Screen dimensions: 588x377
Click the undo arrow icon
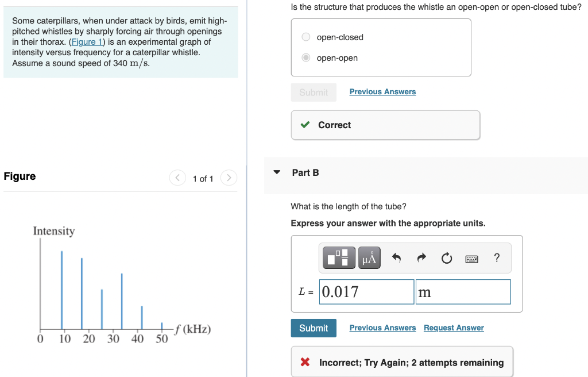click(x=396, y=257)
